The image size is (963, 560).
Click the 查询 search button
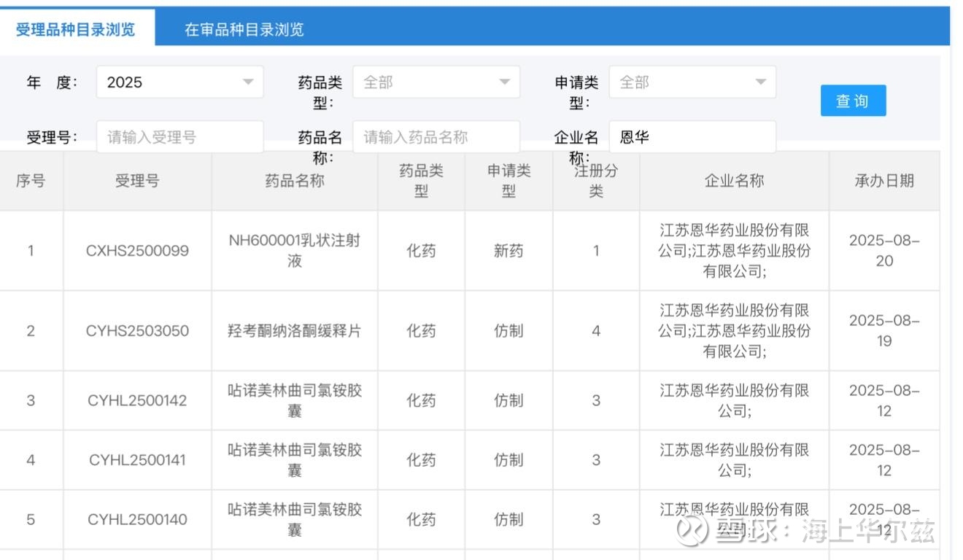853,101
